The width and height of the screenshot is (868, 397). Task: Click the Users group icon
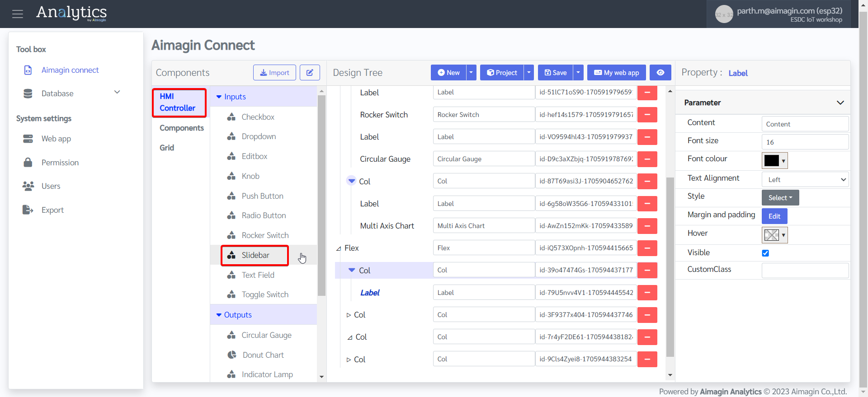(x=28, y=186)
